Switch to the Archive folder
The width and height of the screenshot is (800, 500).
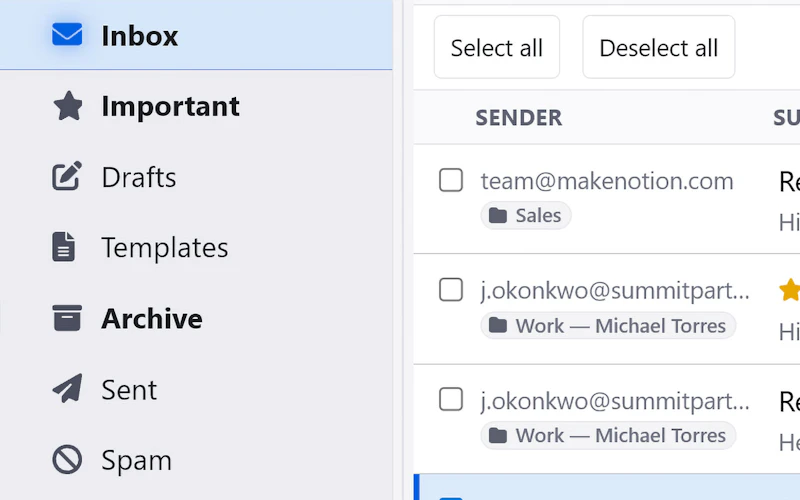pos(196,318)
